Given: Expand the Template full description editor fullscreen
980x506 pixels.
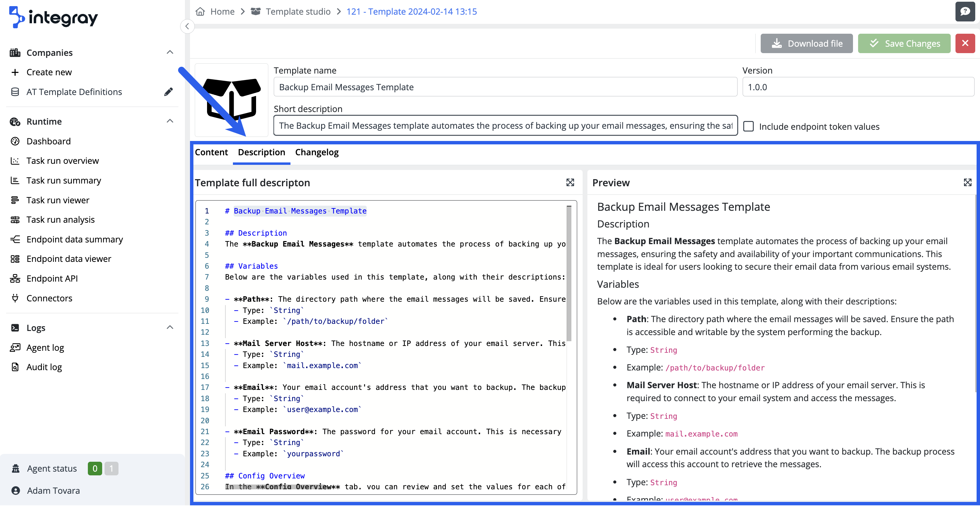Looking at the screenshot, I should point(570,183).
